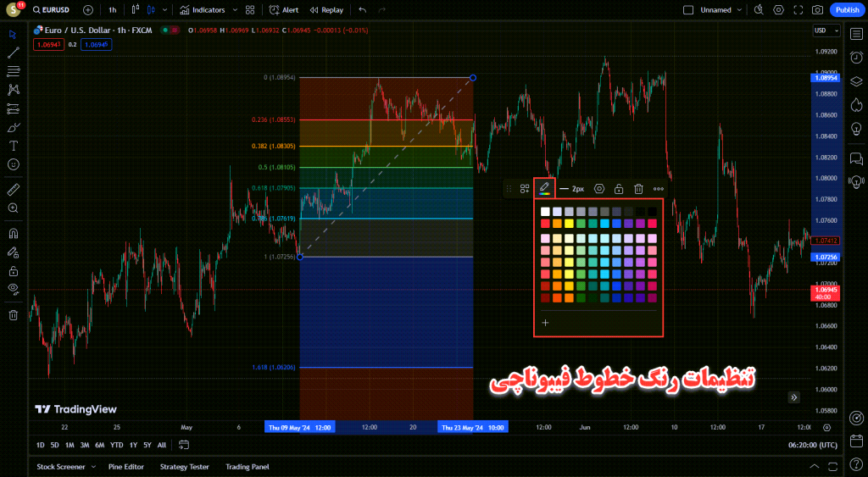Toggle stay in drawing mode
This screenshot has width=868, height=477.
[14, 252]
